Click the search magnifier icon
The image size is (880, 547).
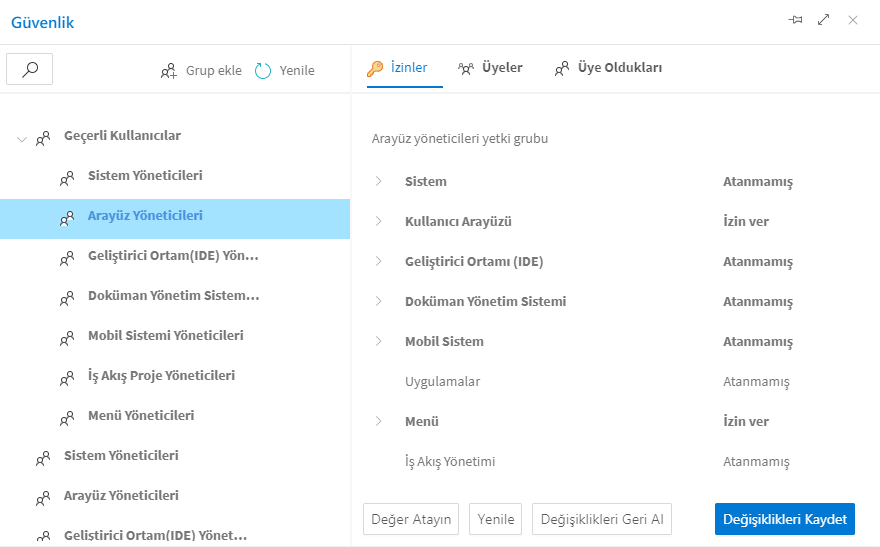[30, 69]
